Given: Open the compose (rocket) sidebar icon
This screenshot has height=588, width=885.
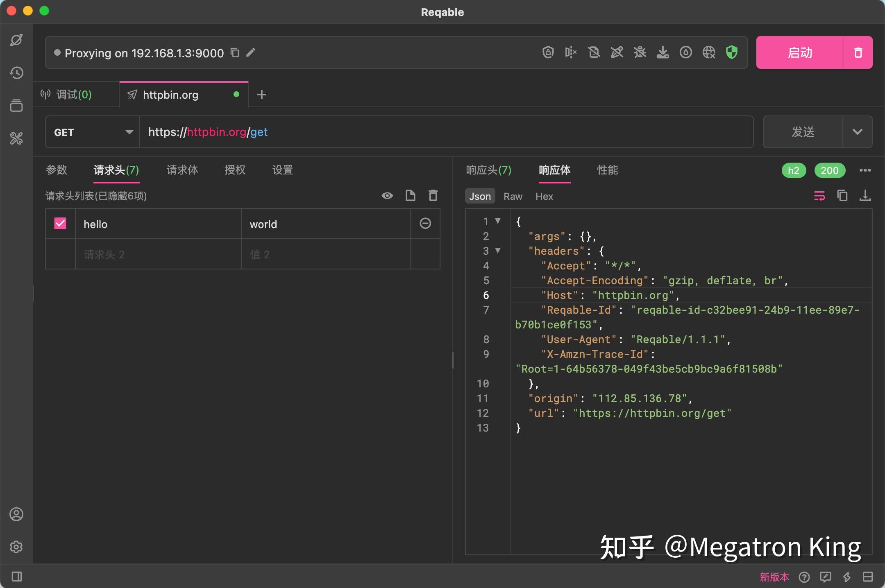Looking at the screenshot, I should point(16,40).
